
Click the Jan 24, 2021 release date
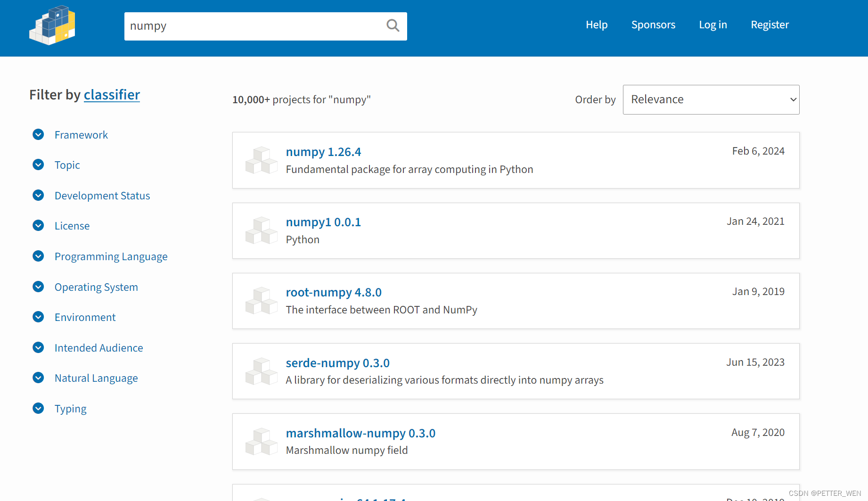(x=755, y=221)
